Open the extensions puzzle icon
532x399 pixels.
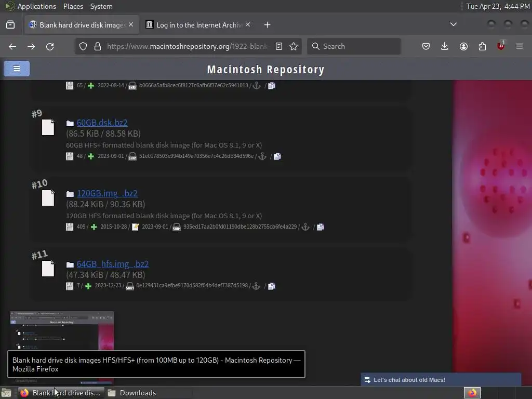[482, 46]
